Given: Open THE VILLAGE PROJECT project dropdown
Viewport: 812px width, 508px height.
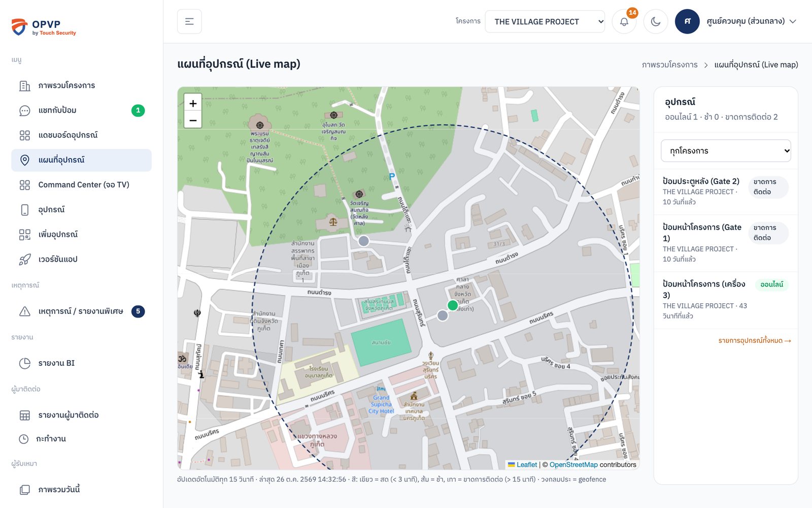Looking at the screenshot, I should [545, 21].
